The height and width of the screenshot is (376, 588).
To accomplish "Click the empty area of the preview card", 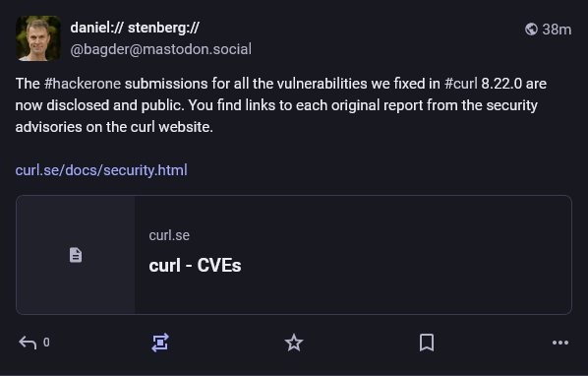I will point(405,255).
